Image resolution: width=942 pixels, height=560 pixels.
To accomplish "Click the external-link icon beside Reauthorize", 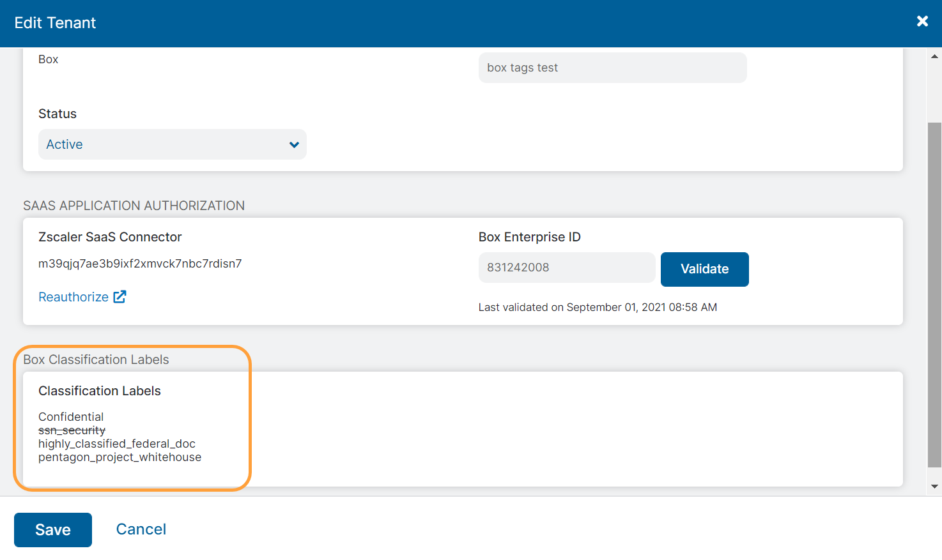I will pos(121,296).
